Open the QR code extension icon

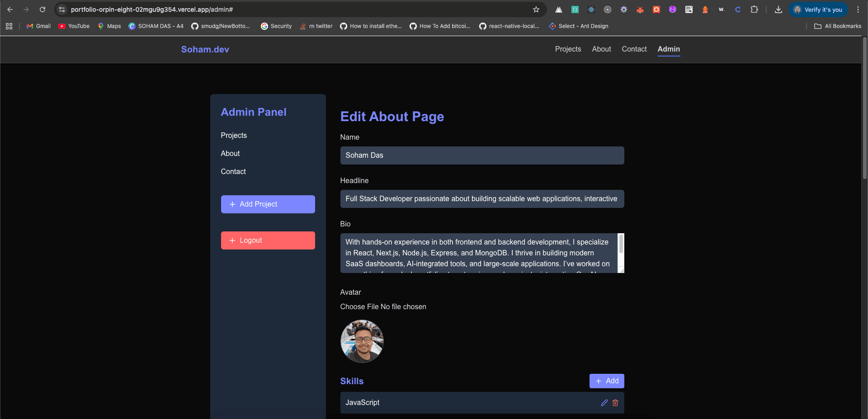689,9
